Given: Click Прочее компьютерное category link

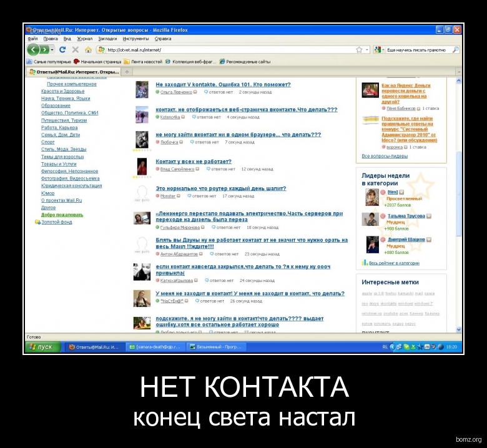Looking at the screenshot, I should pos(72,84).
